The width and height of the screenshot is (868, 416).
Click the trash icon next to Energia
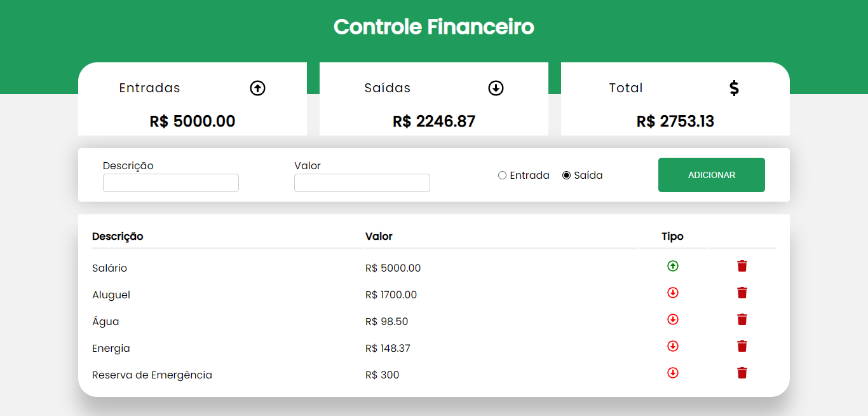point(742,346)
